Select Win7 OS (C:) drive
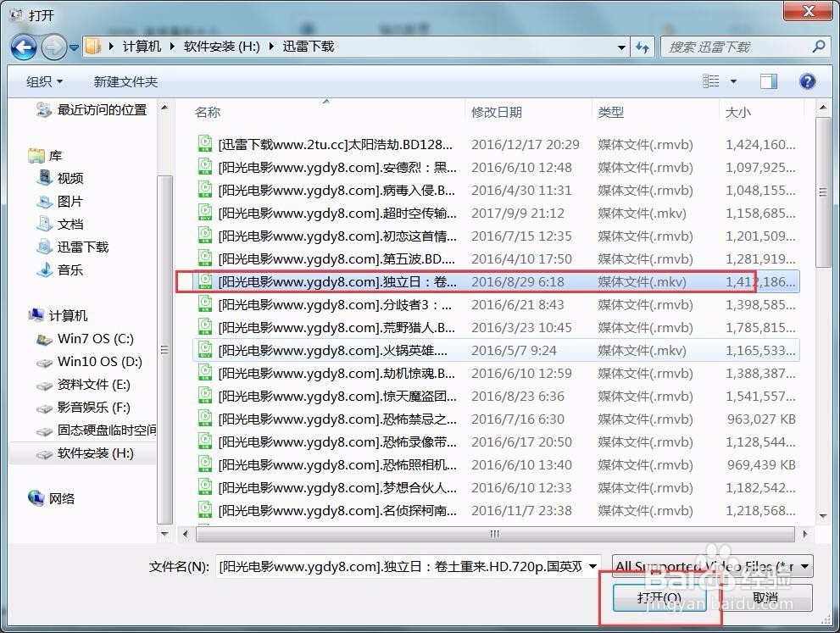 85,338
